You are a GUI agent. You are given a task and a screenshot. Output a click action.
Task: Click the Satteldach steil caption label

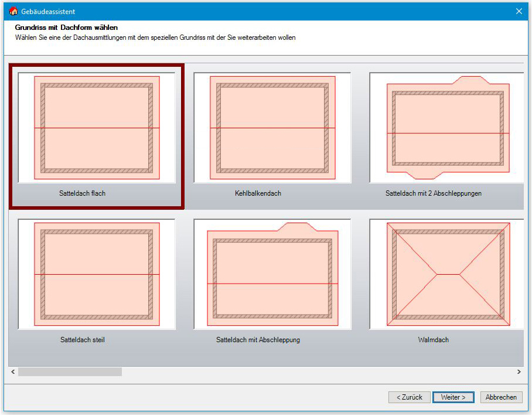point(83,340)
